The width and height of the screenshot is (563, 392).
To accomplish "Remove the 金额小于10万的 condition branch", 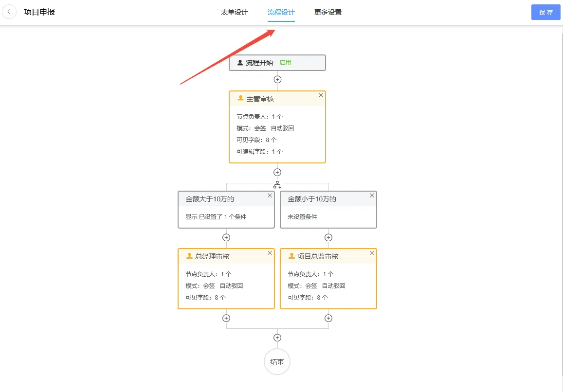I will [372, 196].
